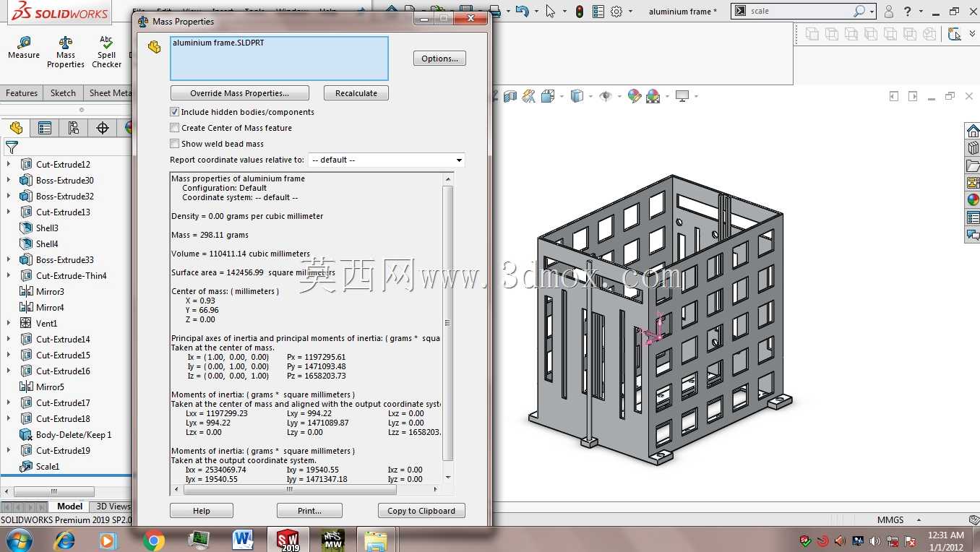This screenshot has width=980, height=552.
Task: Click the Print icon in the top toolbar
Action: click(495, 11)
